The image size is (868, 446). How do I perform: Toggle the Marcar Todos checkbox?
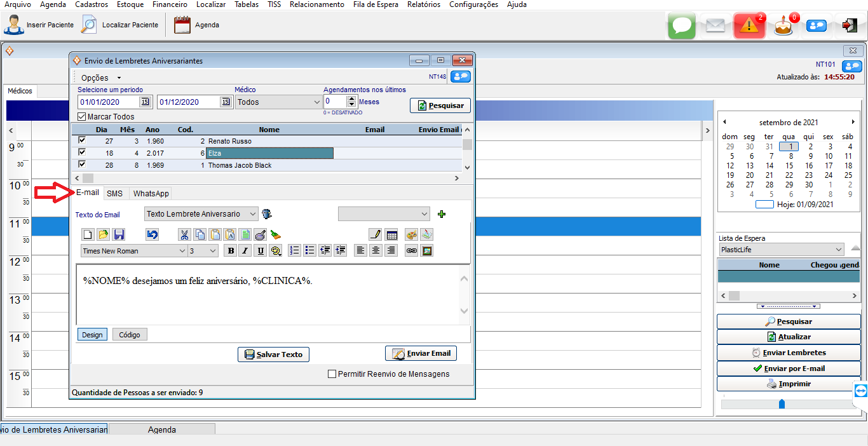(x=81, y=117)
